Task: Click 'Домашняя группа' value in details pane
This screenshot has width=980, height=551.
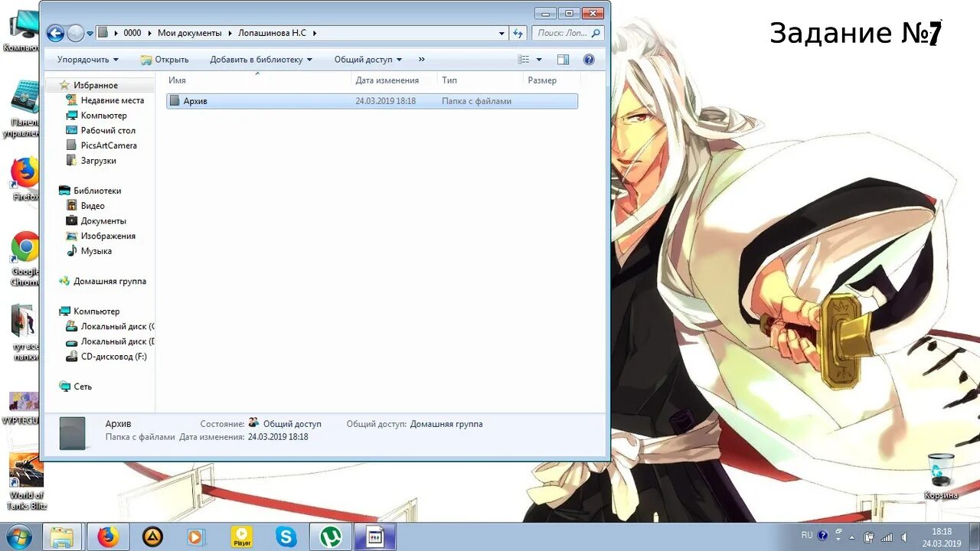Action: [446, 424]
